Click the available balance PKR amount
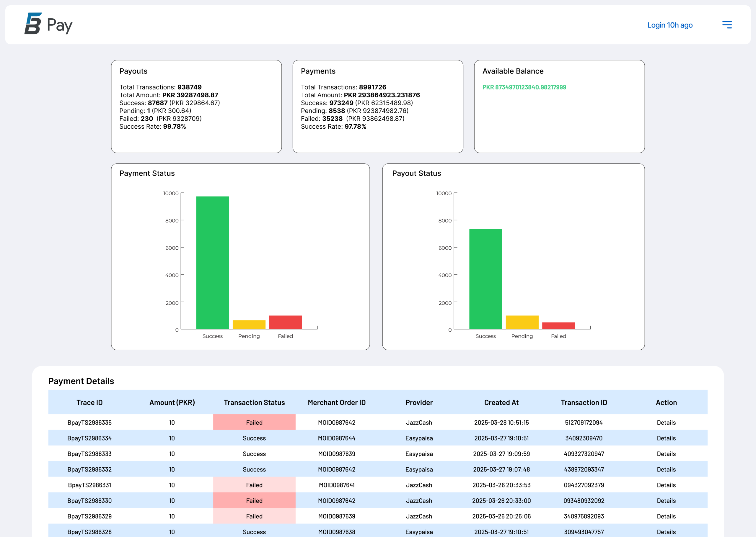756x537 pixels. (524, 87)
